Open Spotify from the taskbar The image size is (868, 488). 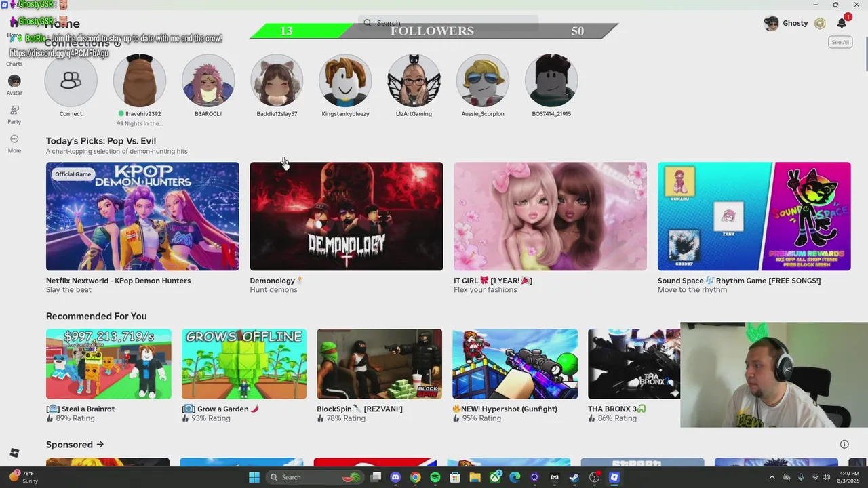435,477
